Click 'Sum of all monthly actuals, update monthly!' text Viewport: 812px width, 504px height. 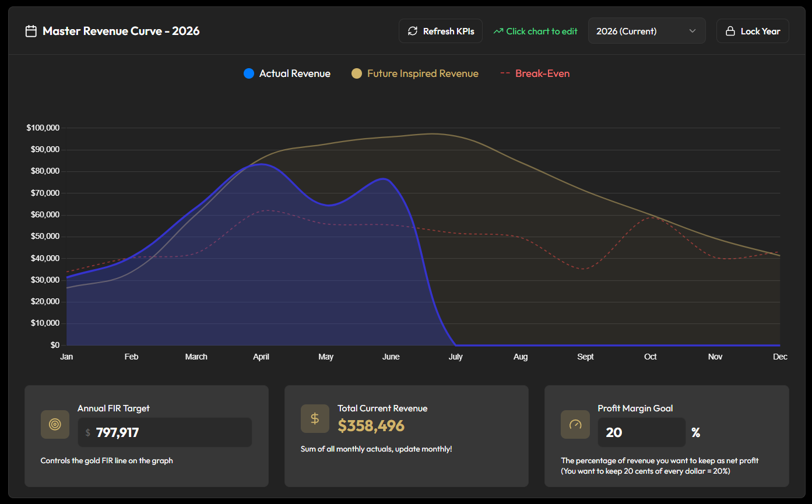(x=377, y=449)
